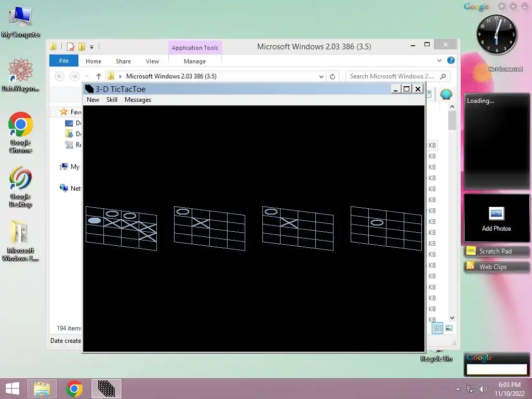Click the analog clock gadget
The height and width of the screenshot is (399, 532).
(496, 34)
